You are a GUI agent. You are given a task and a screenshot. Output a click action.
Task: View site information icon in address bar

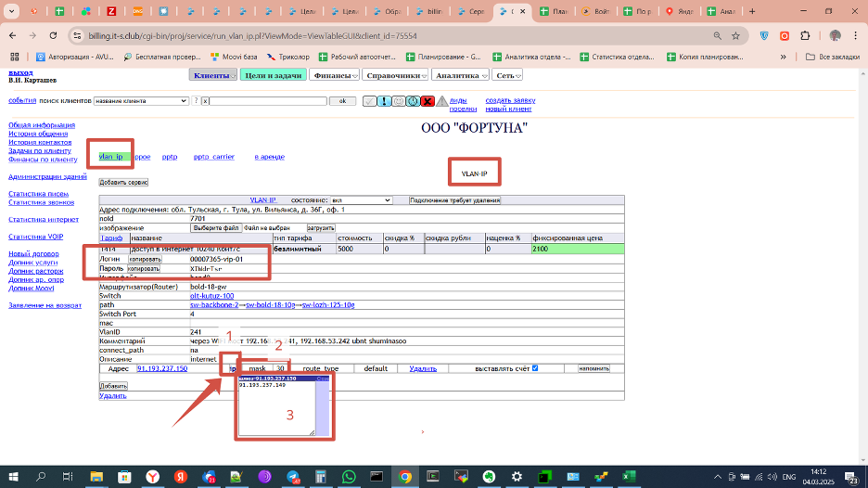pos(78,35)
